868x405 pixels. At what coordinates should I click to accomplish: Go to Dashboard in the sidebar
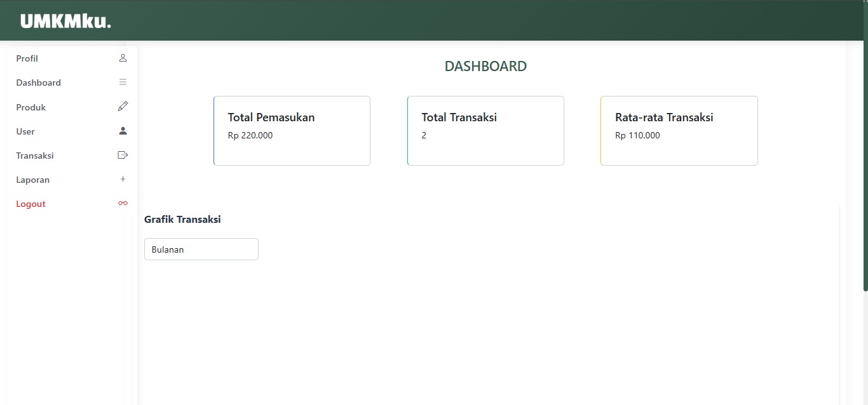[x=39, y=83]
